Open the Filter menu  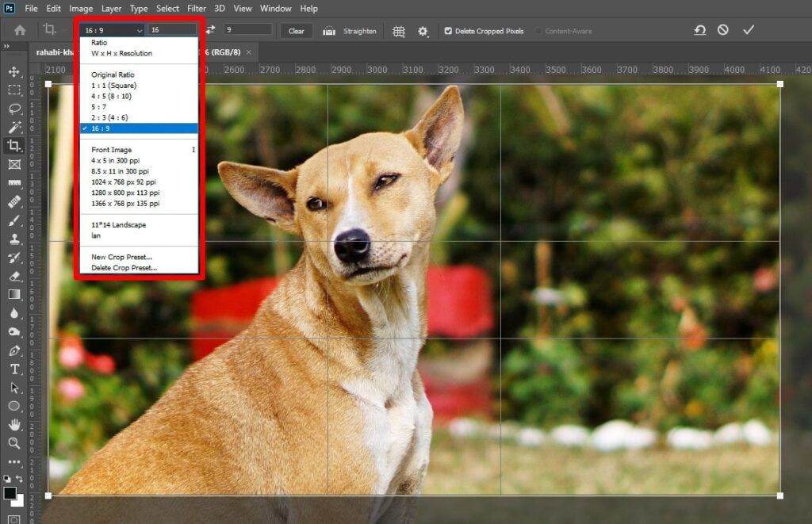click(196, 8)
